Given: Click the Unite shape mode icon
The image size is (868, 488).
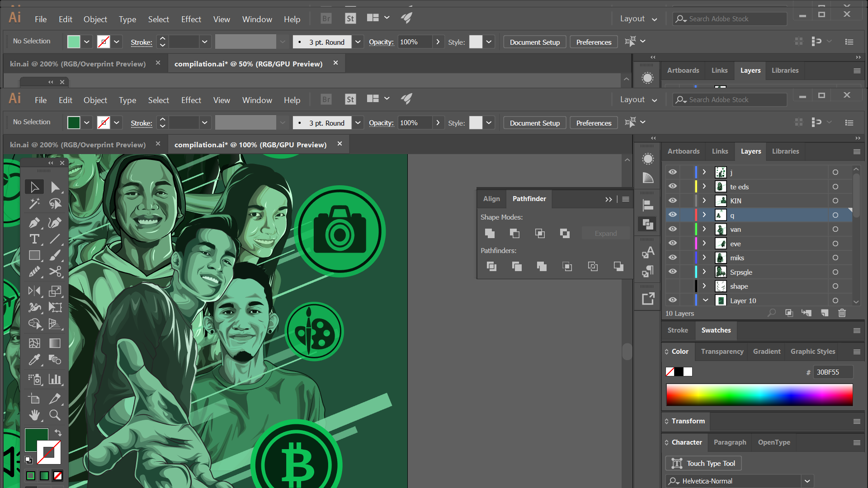Looking at the screenshot, I should tap(490, 233).
